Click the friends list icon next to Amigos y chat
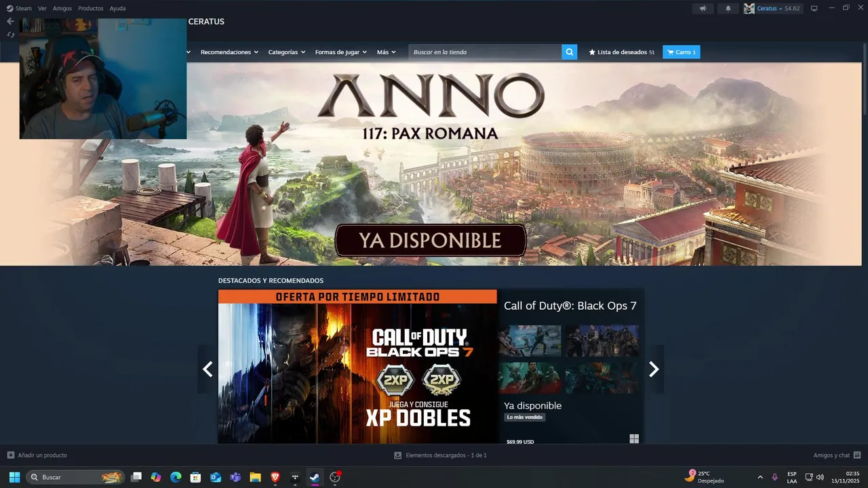868x488 pixels. click(857, 455)
